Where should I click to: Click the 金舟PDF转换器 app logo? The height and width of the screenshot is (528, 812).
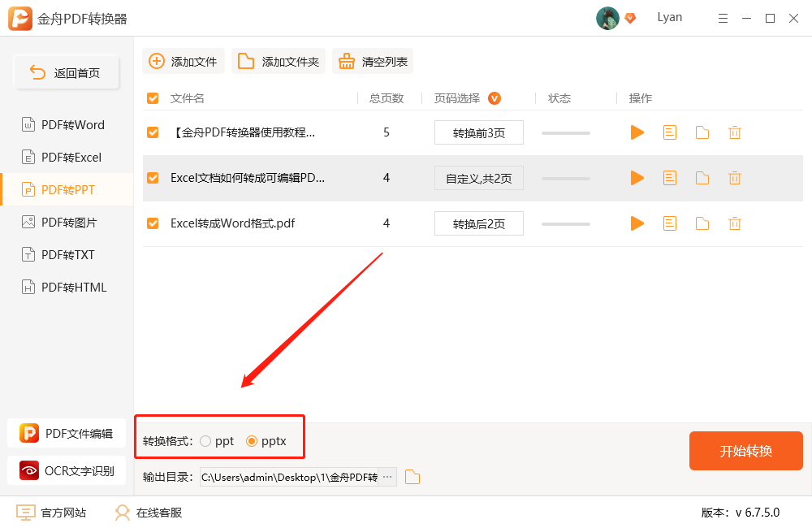tap(20, 19)
